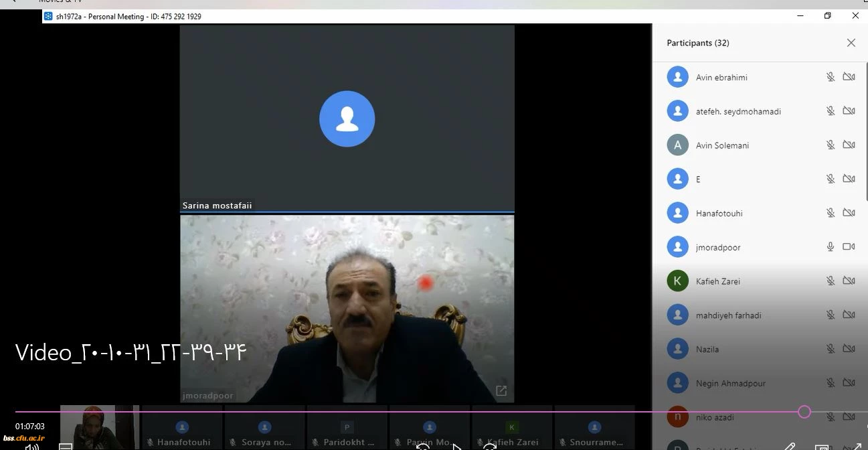Click the muted mic icon for Kafieh Zarei
The image size is (868, 450).
click(x=830, y=281)
